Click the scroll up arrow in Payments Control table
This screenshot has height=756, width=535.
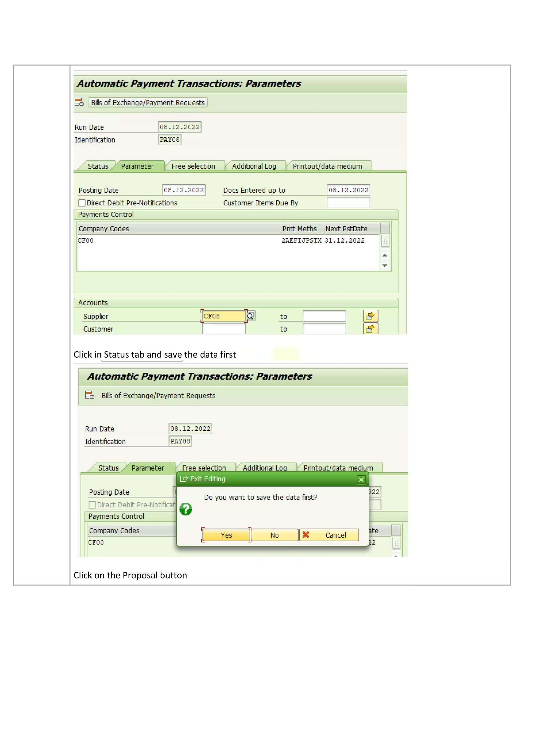385,255
